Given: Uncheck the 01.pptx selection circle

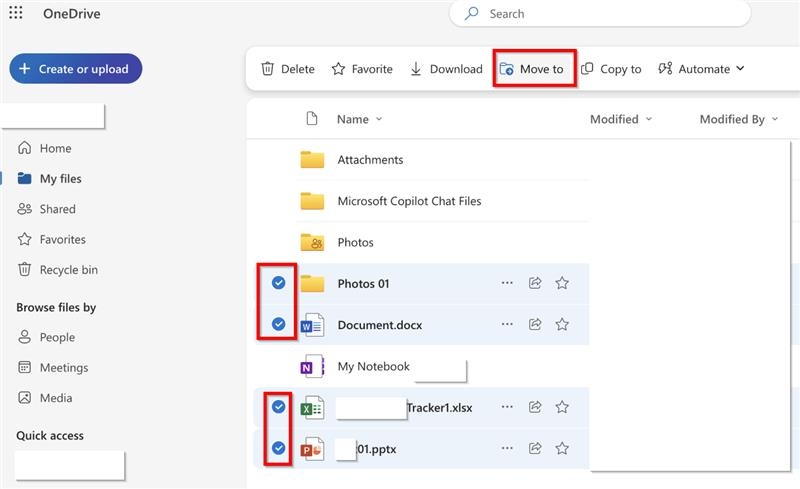Looking at the screenshot, I should click(x=278, y=448).
